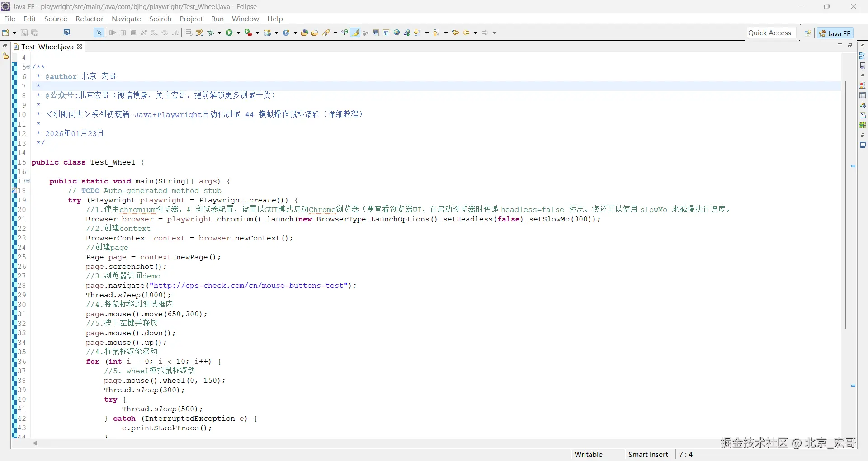Click the Last Edit Location icon

click(x=456, y=33)
